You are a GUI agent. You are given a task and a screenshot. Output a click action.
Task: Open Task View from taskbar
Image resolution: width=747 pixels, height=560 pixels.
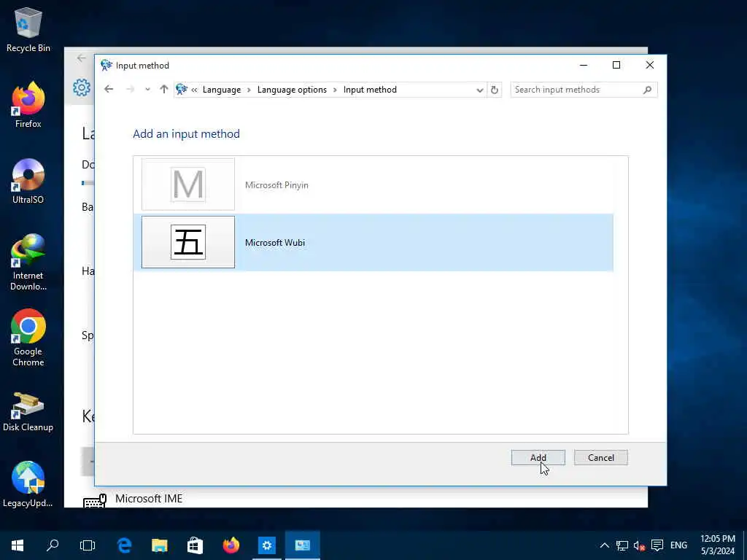pos(88,545)
